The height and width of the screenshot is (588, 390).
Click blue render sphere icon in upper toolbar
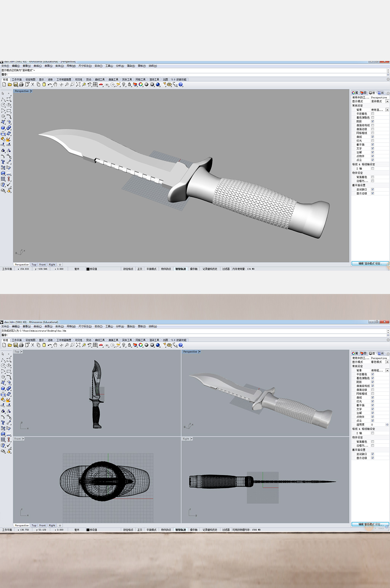click(158, 85)
